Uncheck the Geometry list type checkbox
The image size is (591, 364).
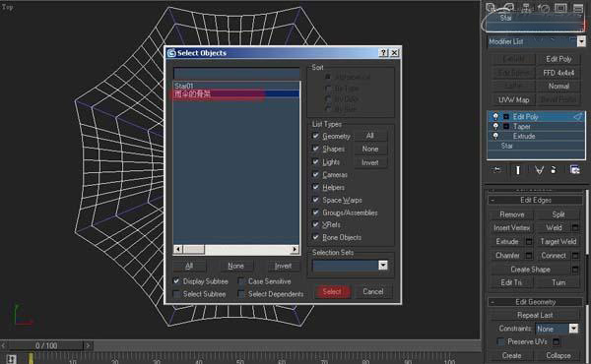coord(315,136)
